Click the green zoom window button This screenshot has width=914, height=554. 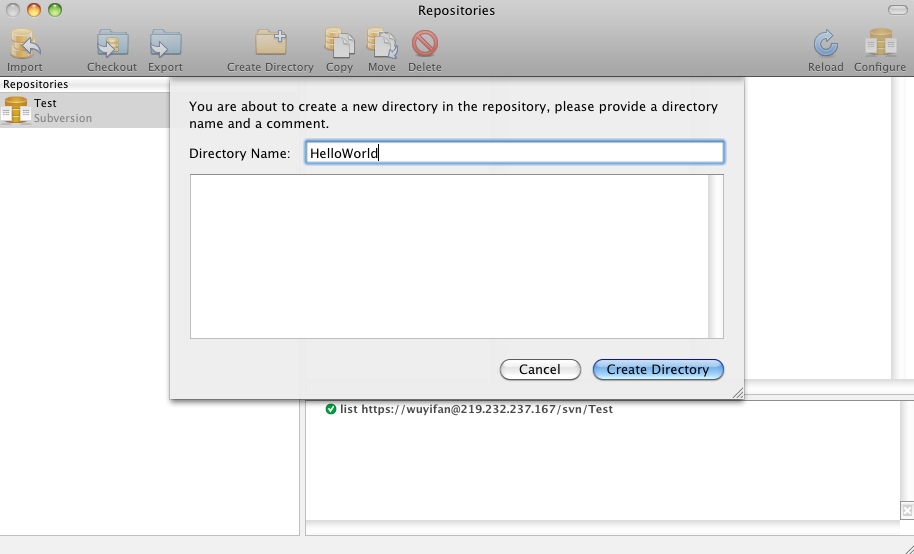tap(55, 10)
